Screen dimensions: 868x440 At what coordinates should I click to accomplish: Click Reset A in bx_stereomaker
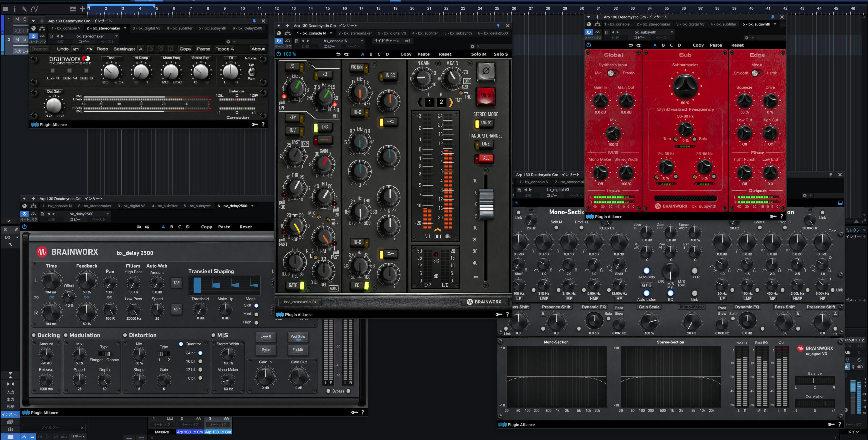224,49
